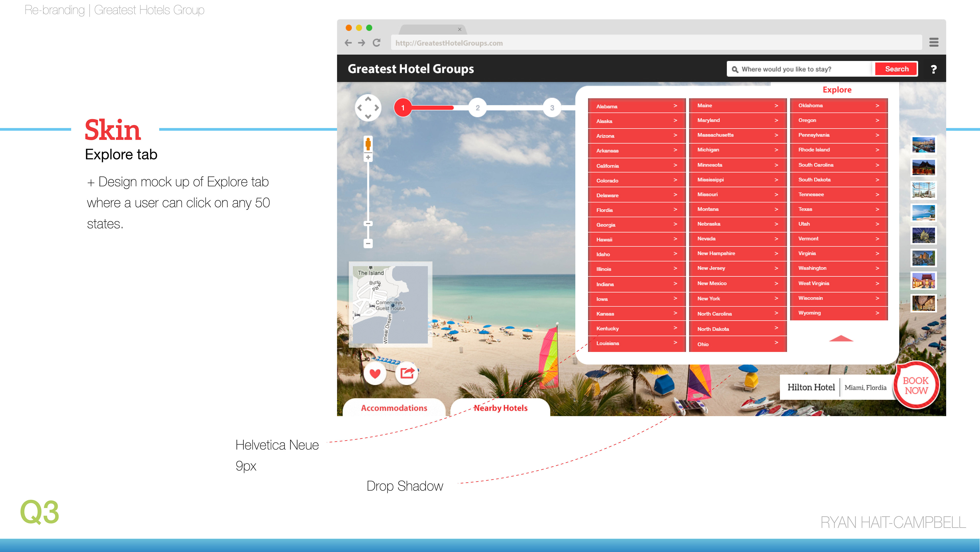Click the zoom out minus button
This screenshot has width=980, height=552.
[x=368, y=243]
